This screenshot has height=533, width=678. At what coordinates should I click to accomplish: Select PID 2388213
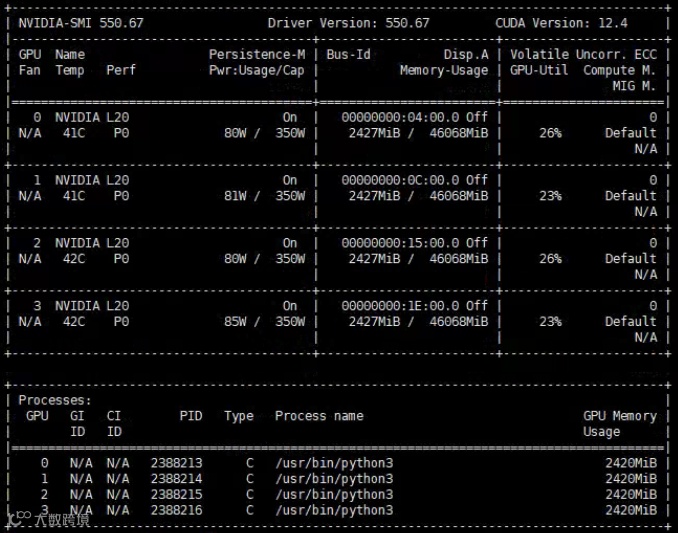pyautogui.click(x=176, y=463)
